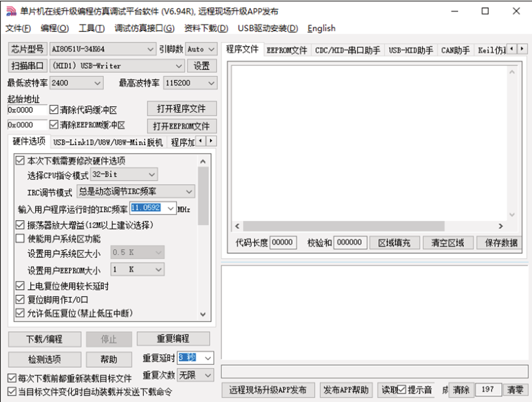
Task: Open 文件(F) menu
Action: point(18,28)
